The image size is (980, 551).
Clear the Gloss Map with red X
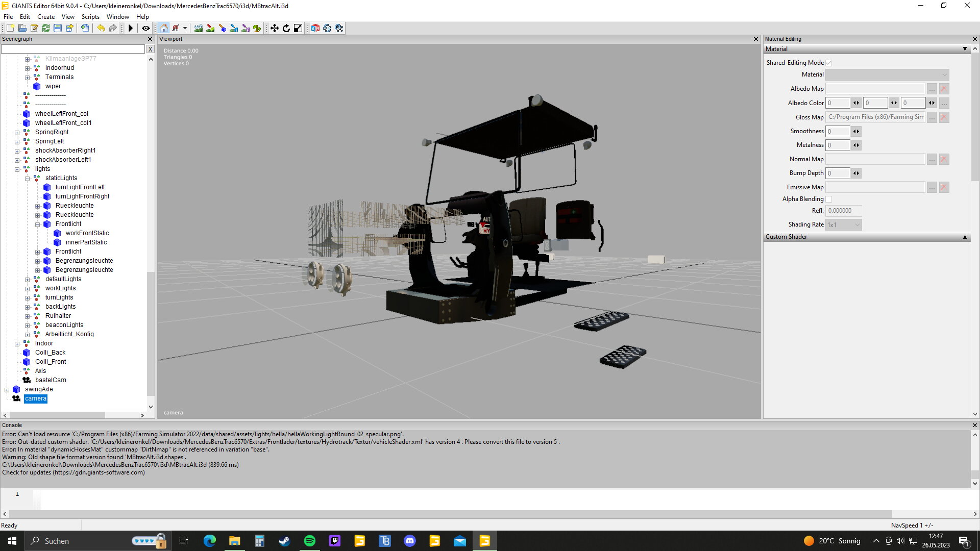944,117
